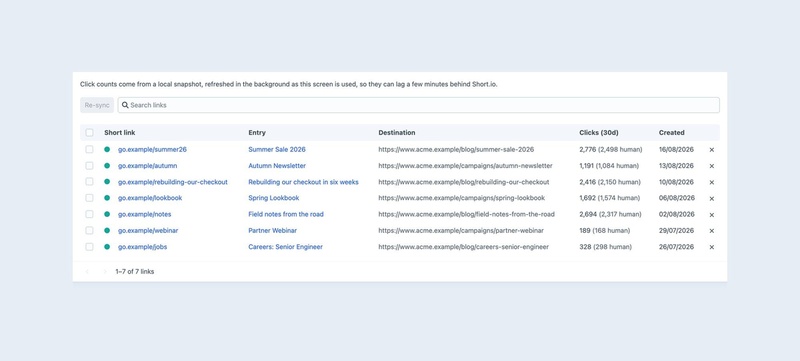800x361 pixels.
Task: Select the go.example/lookbook row checkbox
Action: click(x=89, y=198)
